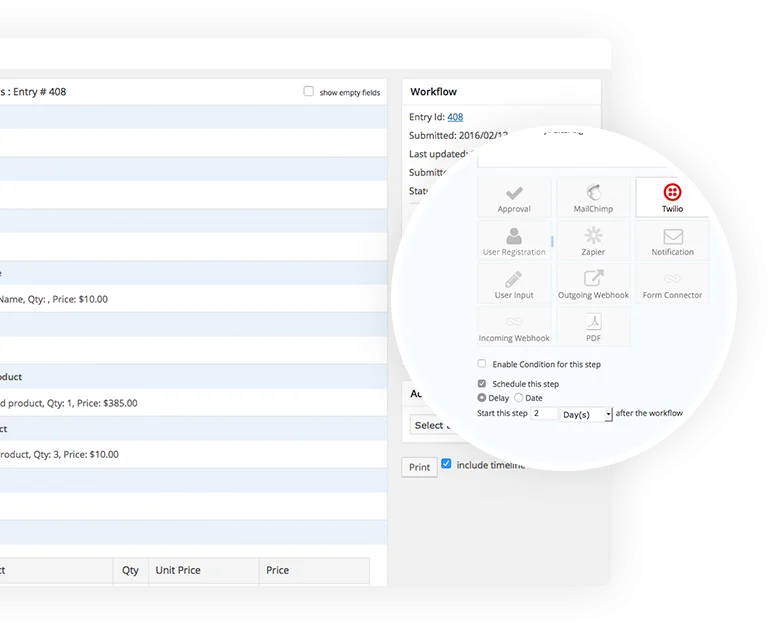Screen dimensions: 776x630
Task: Pick the User Registration step type
Action: pos(514,241)
